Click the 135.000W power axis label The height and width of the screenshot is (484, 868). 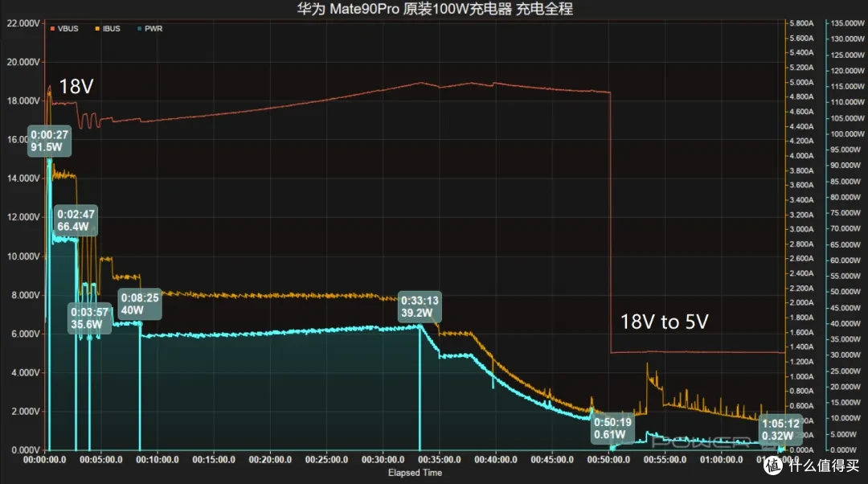tap(848, 23)
